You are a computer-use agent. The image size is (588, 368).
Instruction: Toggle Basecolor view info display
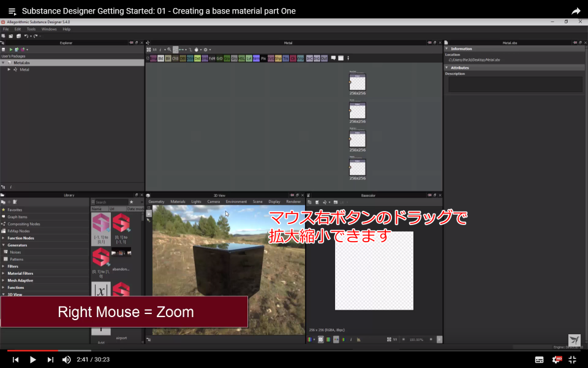tap(351, 339)
